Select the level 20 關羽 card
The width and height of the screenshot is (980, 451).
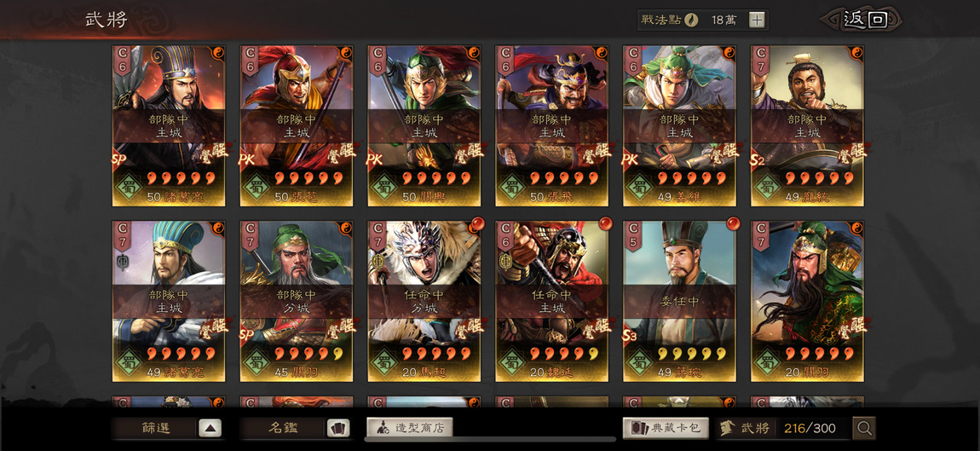point(807,301)
